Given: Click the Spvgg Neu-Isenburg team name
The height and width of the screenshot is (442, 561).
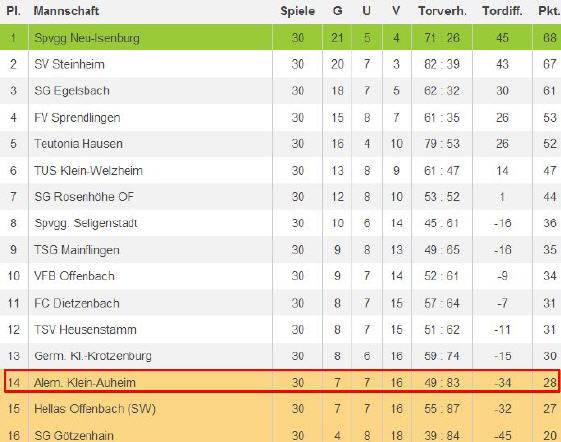Looking at the screenshot, I should pos(87,38).
